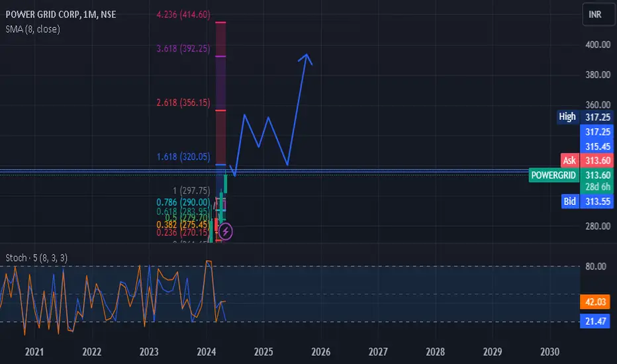Click the 2029 label on time axis
617x364 pixels.
493,352
